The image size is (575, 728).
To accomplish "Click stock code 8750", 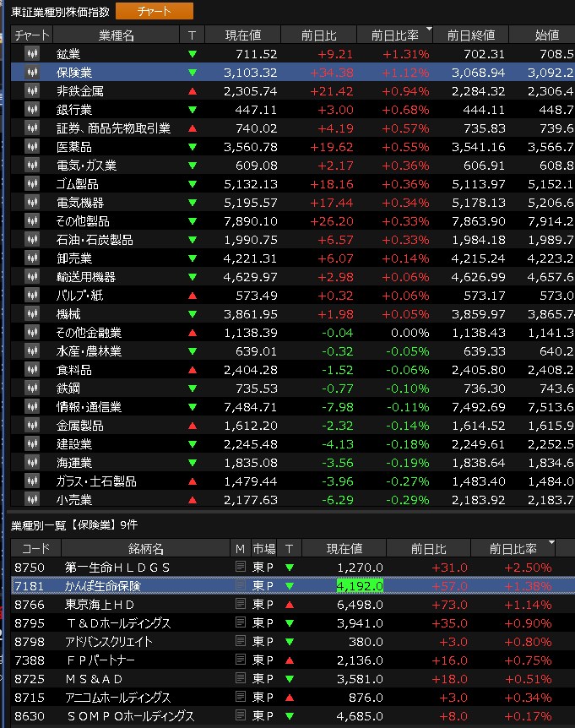I will point(30,568).
